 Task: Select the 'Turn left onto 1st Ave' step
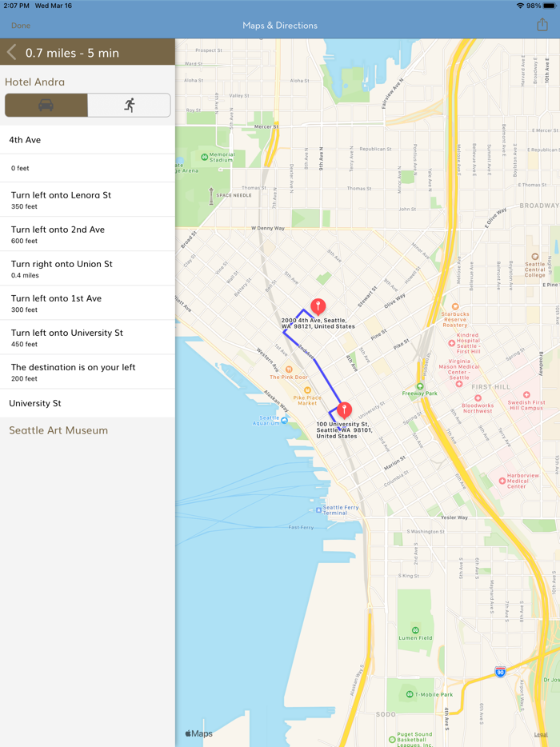tap(88, 303)
